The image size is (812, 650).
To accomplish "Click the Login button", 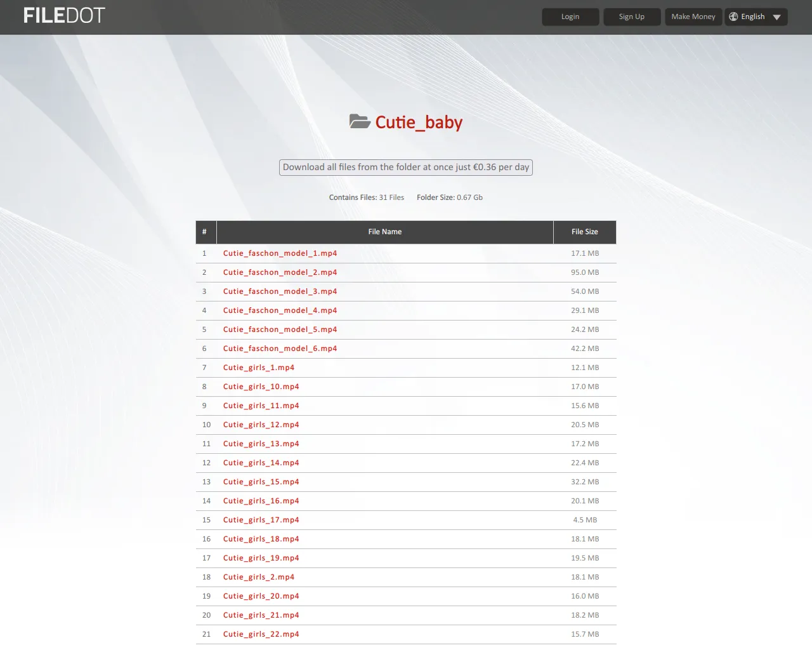I will 570,17.
